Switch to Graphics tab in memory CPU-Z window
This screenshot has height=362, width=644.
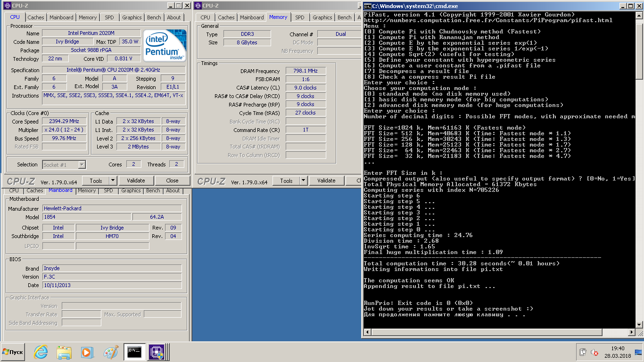click(322, 17)
